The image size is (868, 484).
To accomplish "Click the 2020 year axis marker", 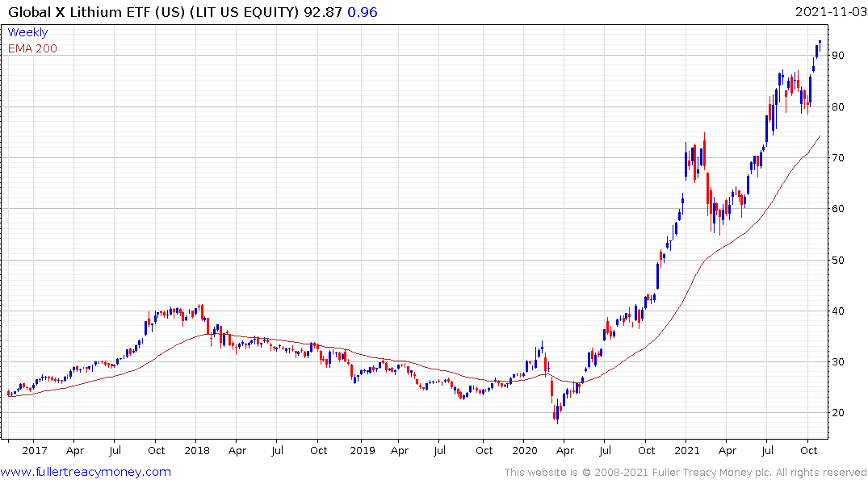I will (525, 450).
